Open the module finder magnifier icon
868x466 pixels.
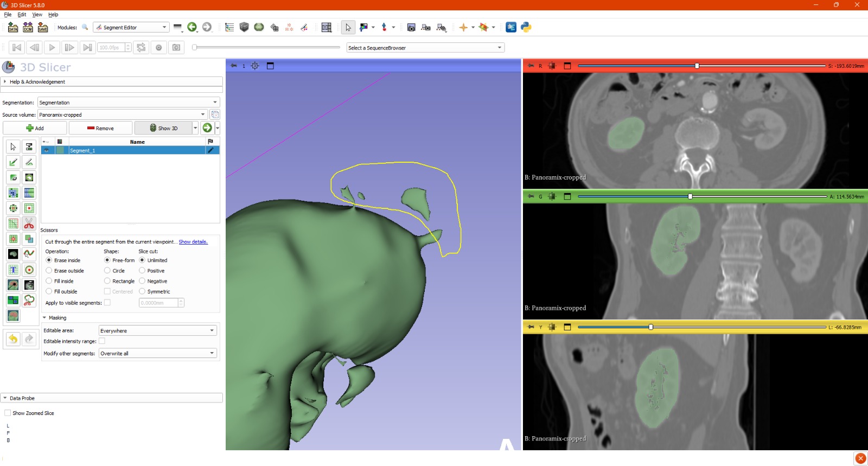tap(85, 27)
